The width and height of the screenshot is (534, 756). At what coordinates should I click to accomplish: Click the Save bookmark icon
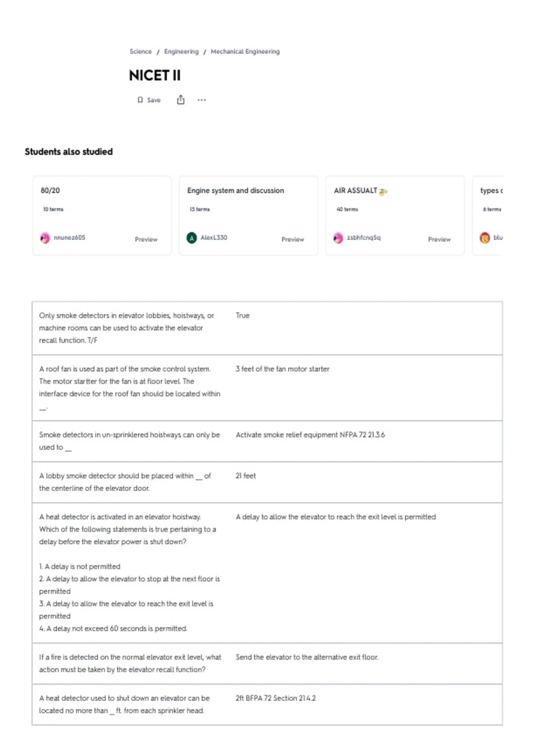coord(140,100)
